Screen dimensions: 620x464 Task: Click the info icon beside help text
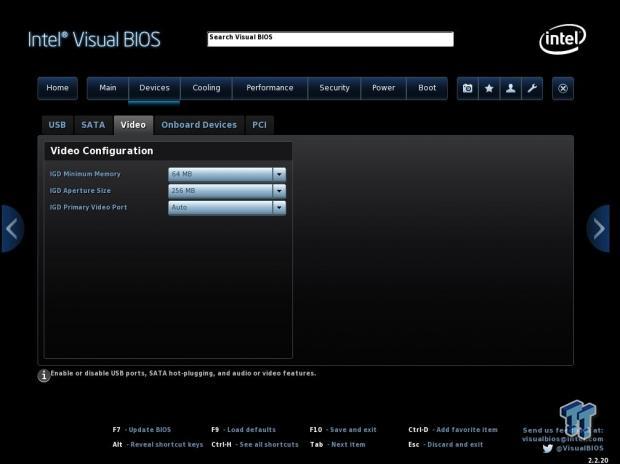[43, 375]
